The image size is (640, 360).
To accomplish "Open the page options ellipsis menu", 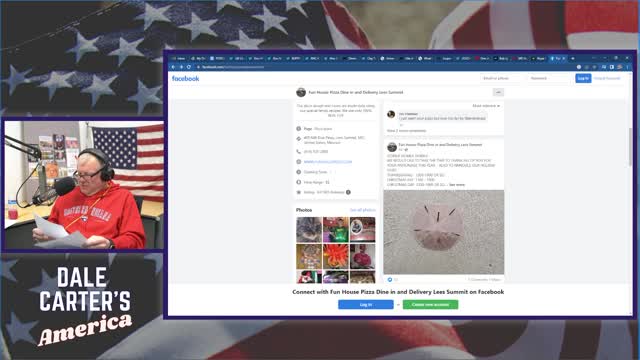I will 498,92.
